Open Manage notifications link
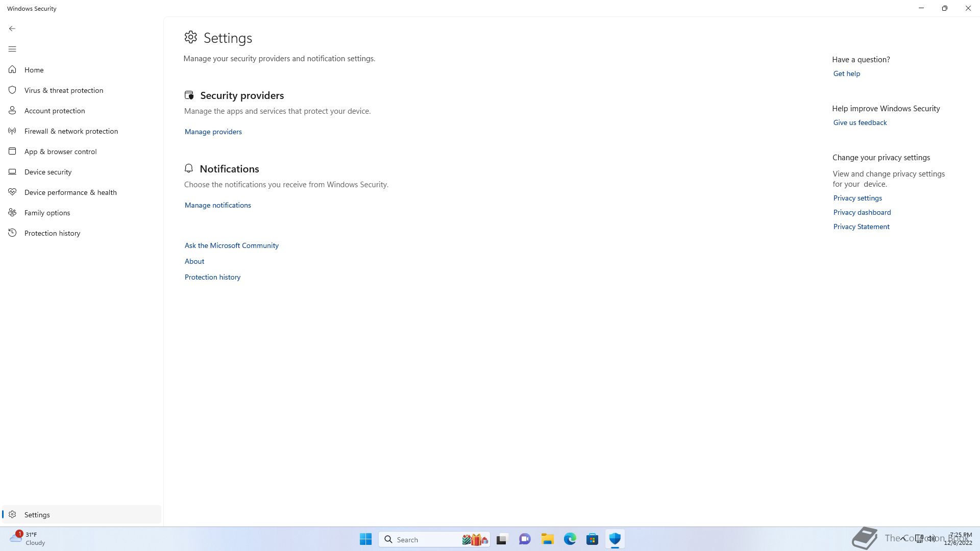 coord(217,205)
